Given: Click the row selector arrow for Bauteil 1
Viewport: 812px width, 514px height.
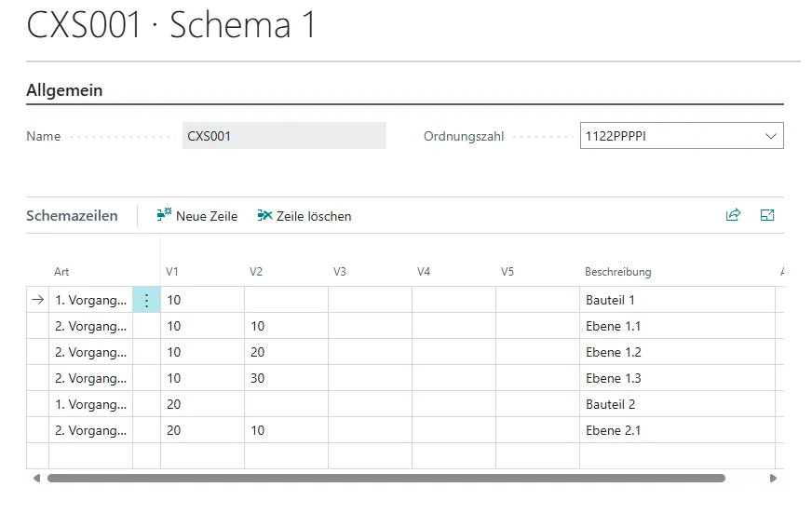Looking at the screenshot, I should tap(37, 300).
